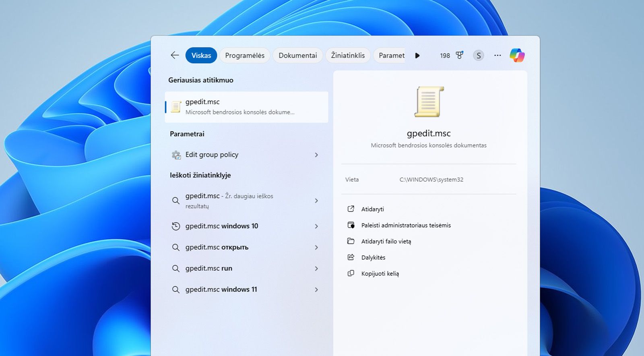Image resolution: width=644 pixels, height=356 pixels.
Task: Select the Žr. daugiau ieškos rezultatų suggestion
Action: (246, 201)
